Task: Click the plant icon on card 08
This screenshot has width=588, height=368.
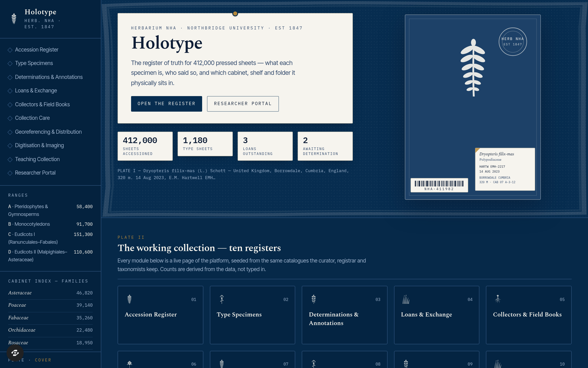Action: pyautogui.click(x=314, y=364)
